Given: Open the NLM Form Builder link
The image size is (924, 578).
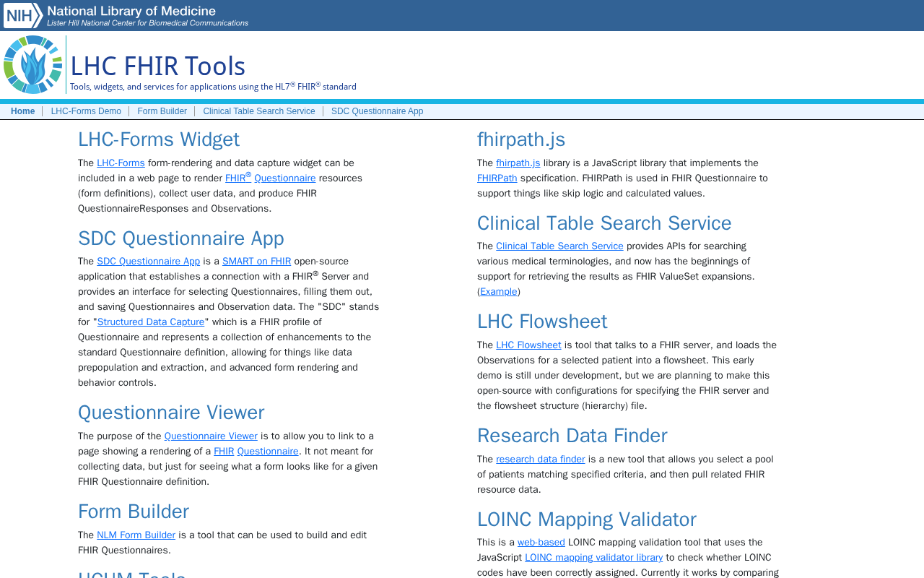Looking at the screenshot, I should click(136, 535).
